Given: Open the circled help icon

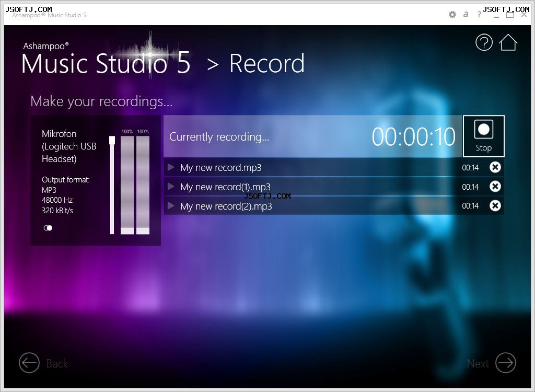Looking at the screenshot, I should tap(484, 42).
